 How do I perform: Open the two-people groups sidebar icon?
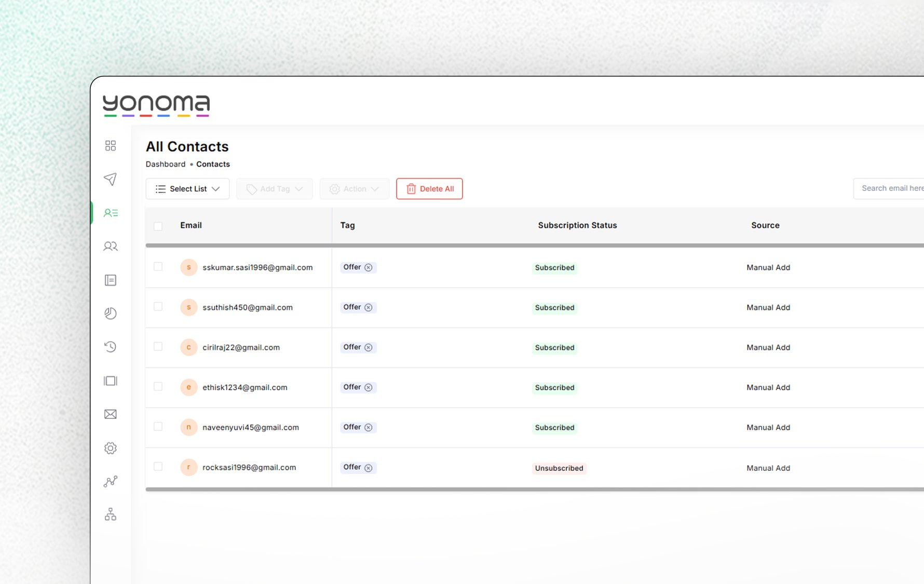110,246
